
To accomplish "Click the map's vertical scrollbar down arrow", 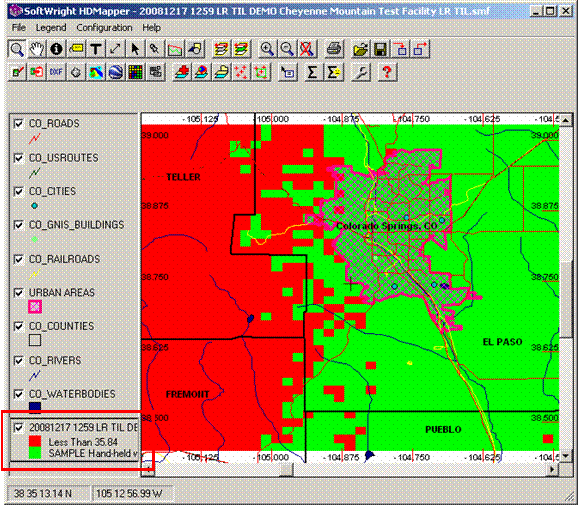I will (x=565, y=456).
